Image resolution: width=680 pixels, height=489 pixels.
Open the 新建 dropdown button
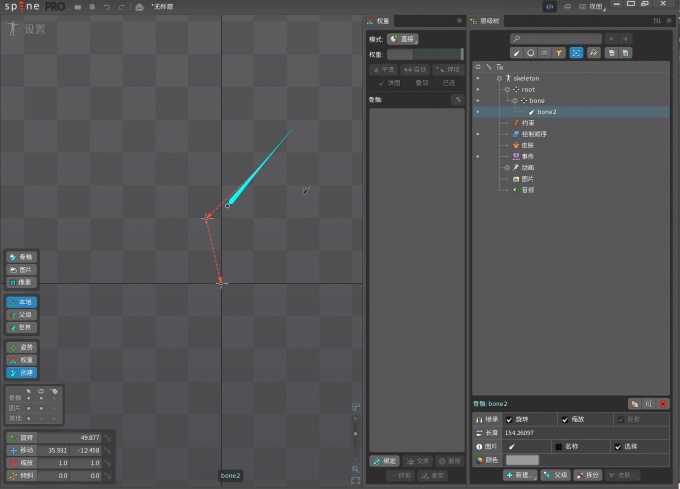(521, 475)
